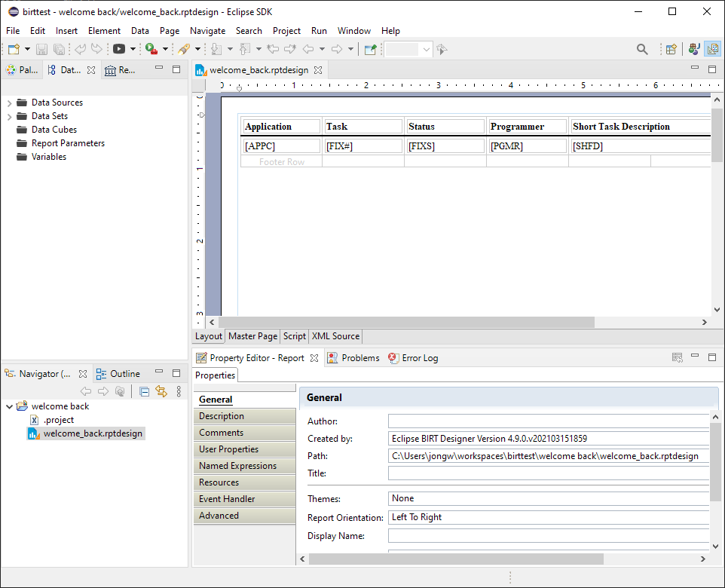Select Event Handler property category

click(x=227, y=499)
